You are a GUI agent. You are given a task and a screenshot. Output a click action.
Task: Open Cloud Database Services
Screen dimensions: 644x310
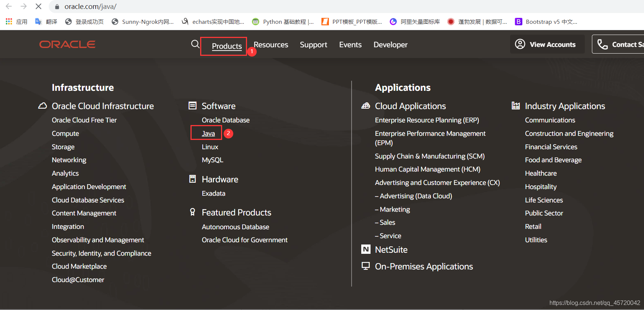point(88,200)
